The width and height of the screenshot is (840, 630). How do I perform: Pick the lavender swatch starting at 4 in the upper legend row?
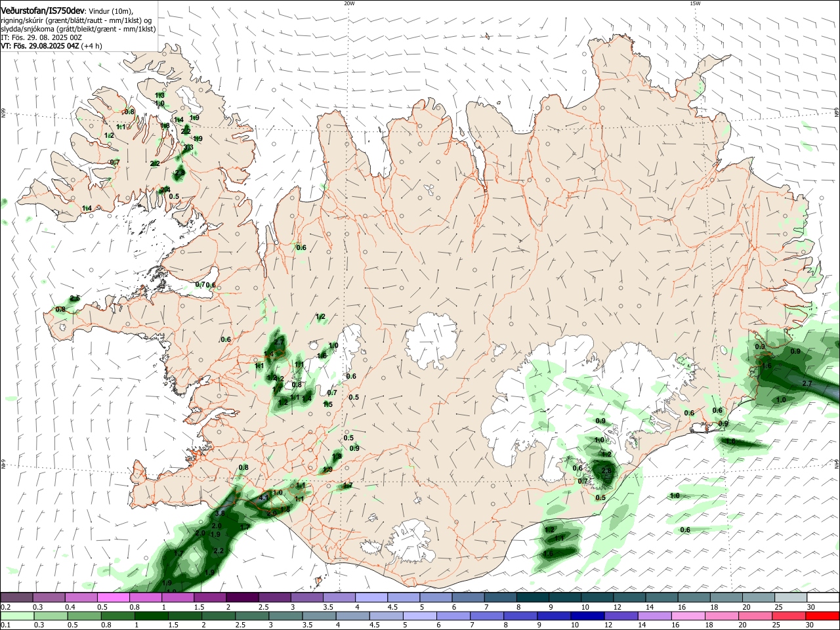(x=371, y=598)
